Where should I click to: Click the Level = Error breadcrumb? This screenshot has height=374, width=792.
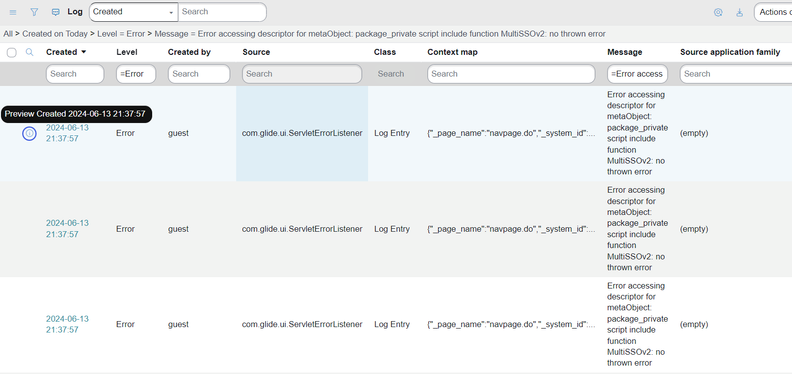[121, 34]
